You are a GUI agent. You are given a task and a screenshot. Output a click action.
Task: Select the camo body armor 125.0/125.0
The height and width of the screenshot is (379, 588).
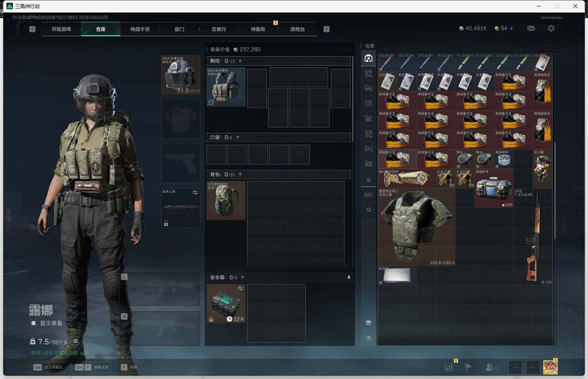417,227
